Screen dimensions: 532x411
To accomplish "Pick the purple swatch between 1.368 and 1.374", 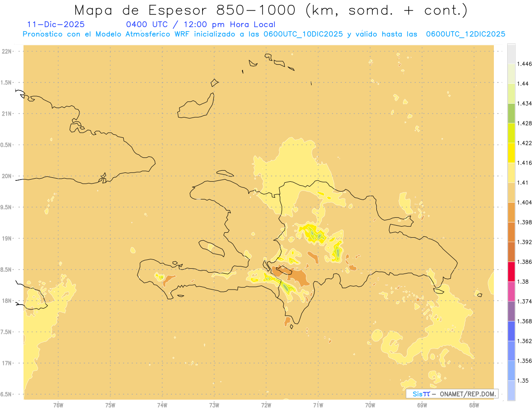I will (x=511, y=311).
